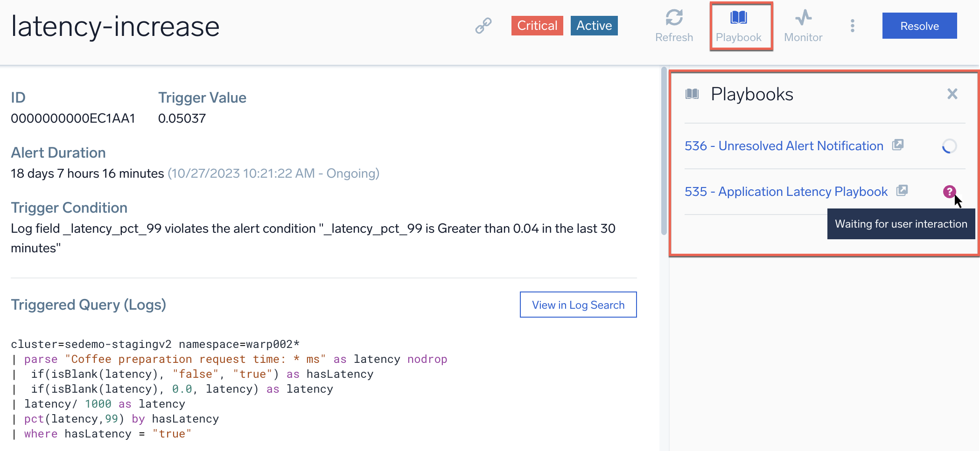Open playbook 536 in new window icon
The height and width of the screenshot is (451, 980).
tap(897, 145)
